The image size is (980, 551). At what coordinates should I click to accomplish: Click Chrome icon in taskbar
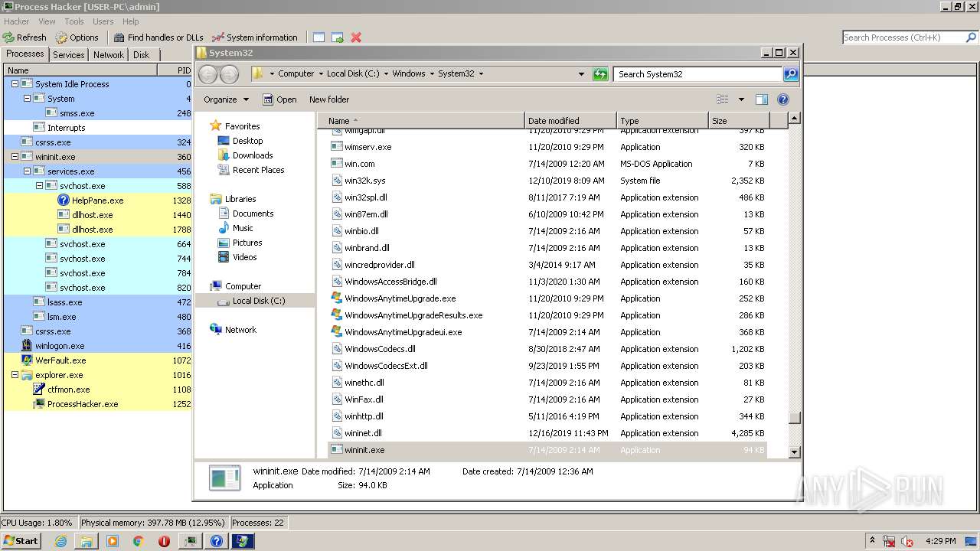coord(139,541)
